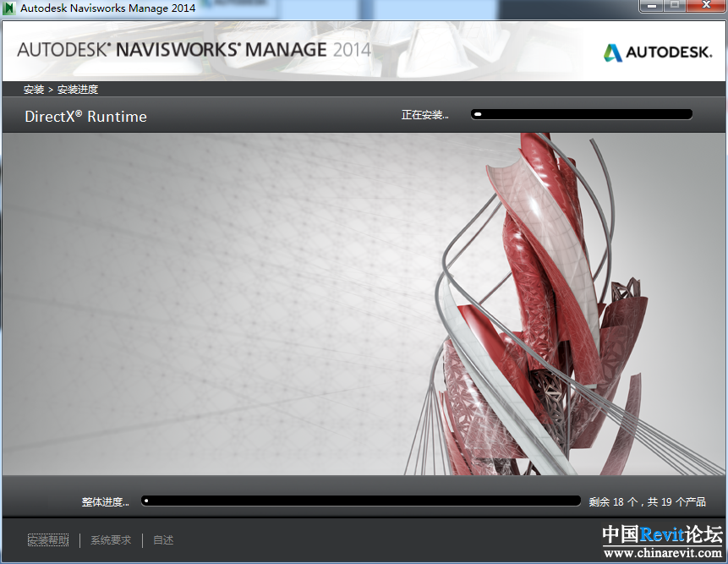Click the 整体进度 label

(105, 502)
